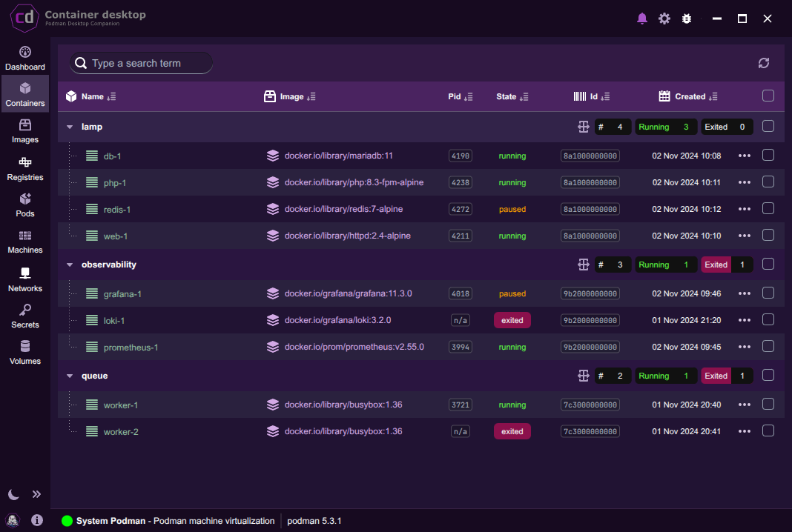Click the worker-2 container list icon

tap(92, 431)
